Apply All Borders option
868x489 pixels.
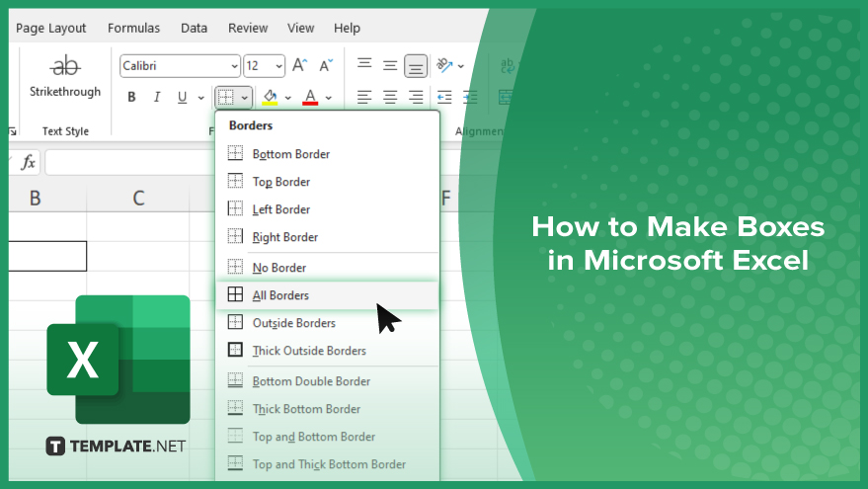pos(327,295)
